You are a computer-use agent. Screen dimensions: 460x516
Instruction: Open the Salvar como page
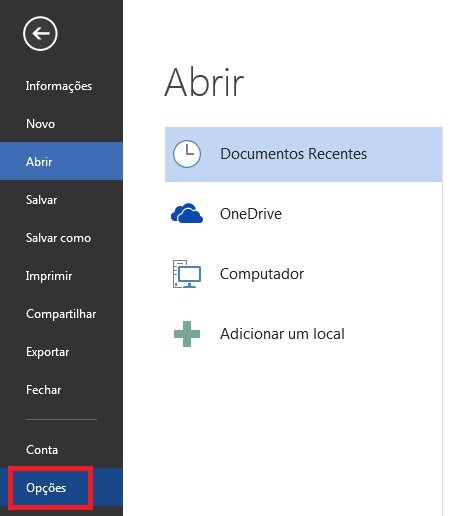click(61, 238)
